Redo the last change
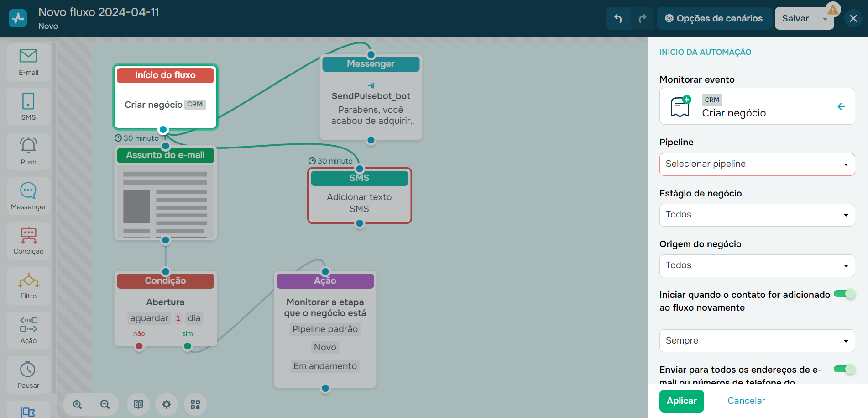 tap(643, 18)
